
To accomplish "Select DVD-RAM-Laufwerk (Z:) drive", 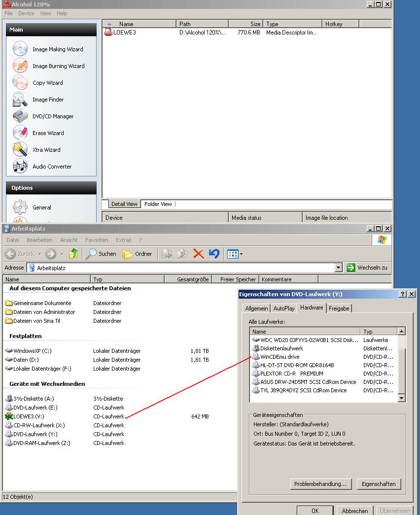I will [37, 443].
